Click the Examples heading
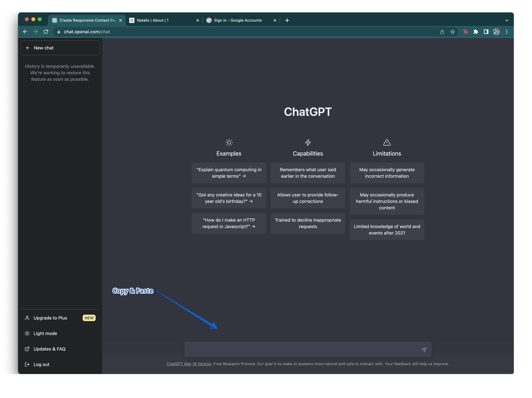The width and height of the screenshot is (532, 398). coord(229,154)
